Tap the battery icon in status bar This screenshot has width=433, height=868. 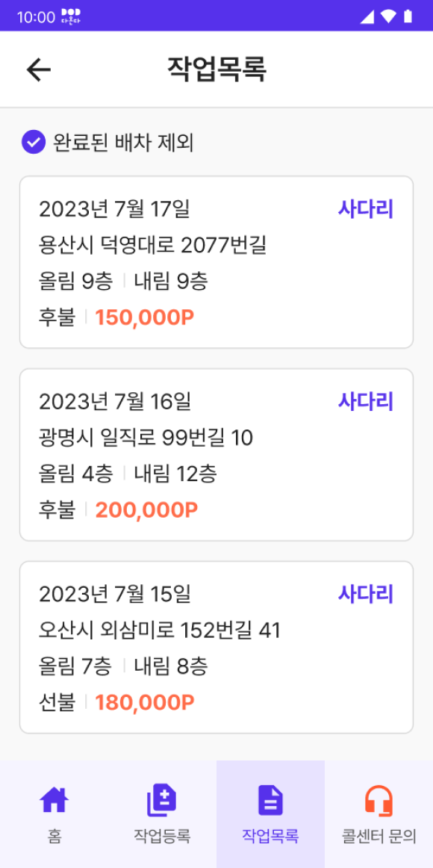click(x=408, y=16)
